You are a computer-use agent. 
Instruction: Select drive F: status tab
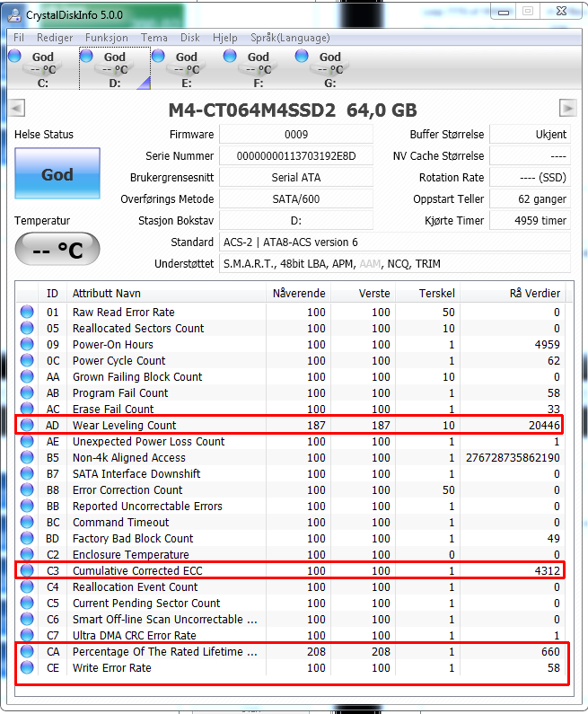[x=258, y=69]
